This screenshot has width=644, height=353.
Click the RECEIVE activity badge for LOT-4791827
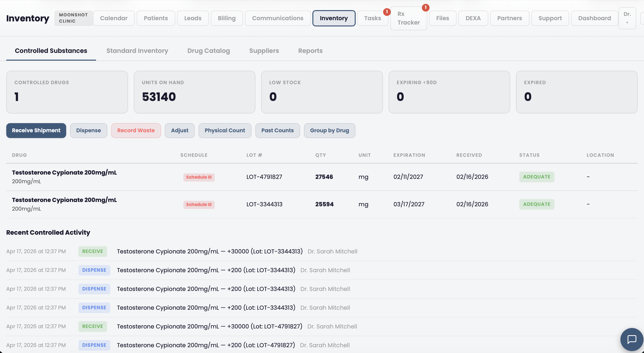[x=92, y=326]
